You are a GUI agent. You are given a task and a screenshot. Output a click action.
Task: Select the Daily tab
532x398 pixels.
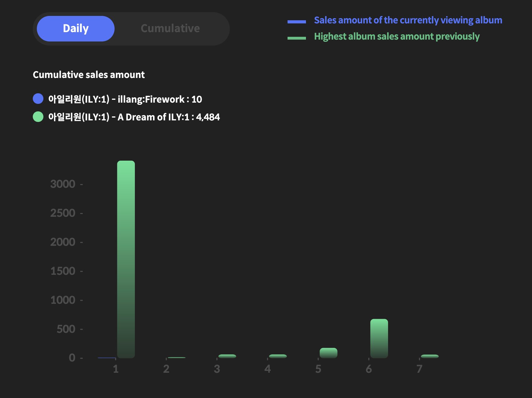tap(76, 28)
